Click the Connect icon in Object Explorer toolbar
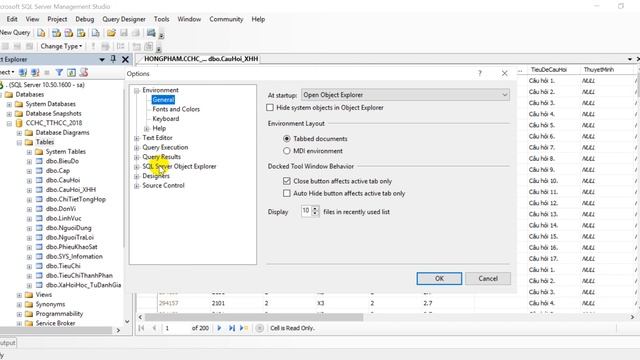The image size is (640, 360). click(23, 72)
